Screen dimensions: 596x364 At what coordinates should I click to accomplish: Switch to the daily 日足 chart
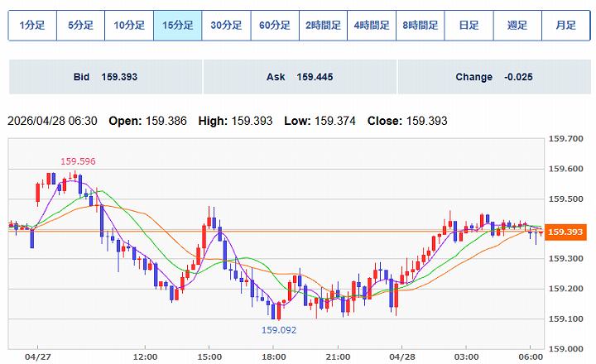tap(469, 26)
